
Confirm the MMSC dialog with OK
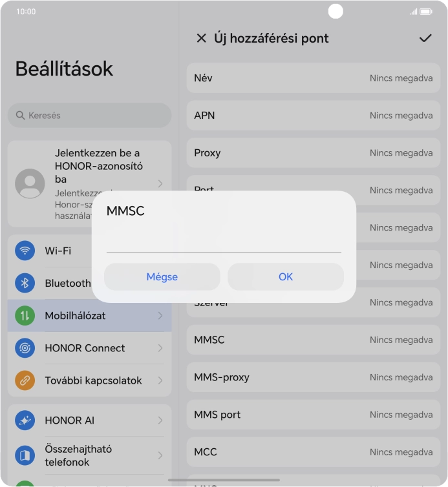point(286,276)
